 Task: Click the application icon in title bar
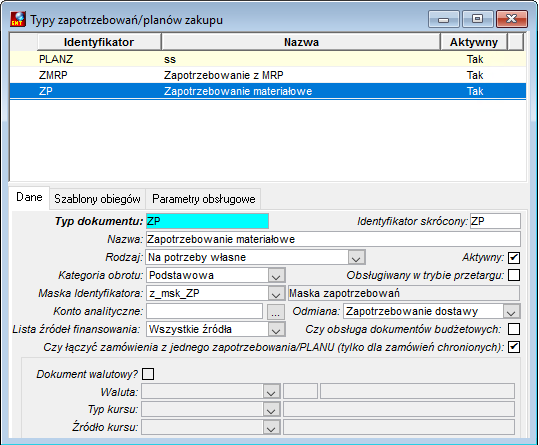click(18, 19)
